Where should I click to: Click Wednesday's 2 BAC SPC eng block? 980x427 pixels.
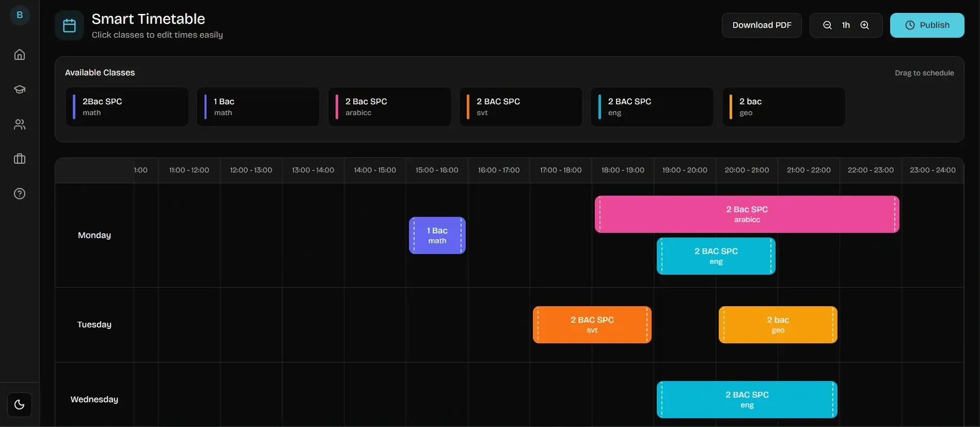[747, 400]
